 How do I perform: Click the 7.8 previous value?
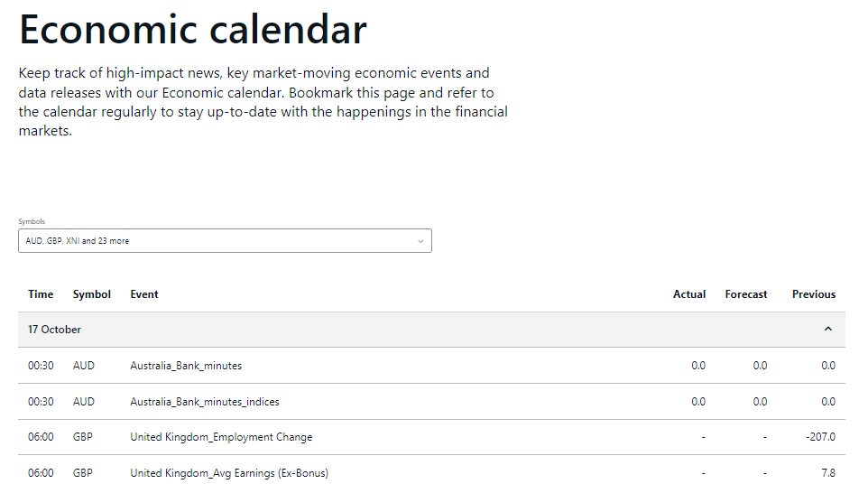tap(828, 473)
